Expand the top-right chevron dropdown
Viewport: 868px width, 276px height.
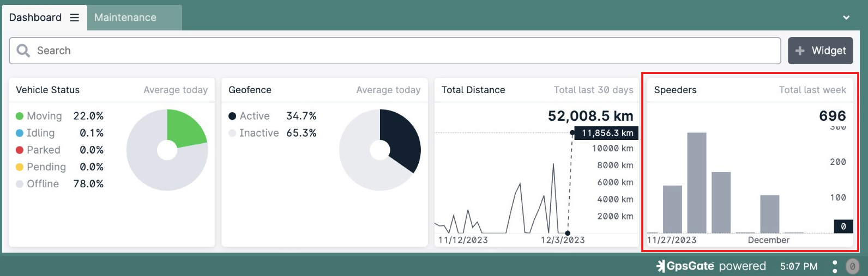click(846, 17)
